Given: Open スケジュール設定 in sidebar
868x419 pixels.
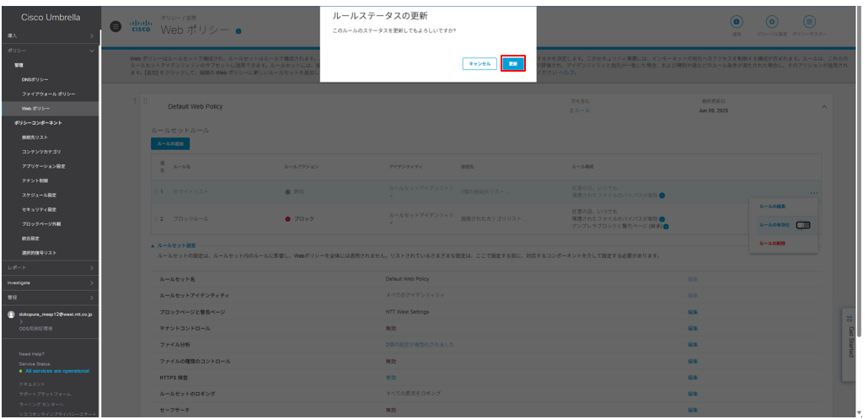Looking at the screenshot, I should [40, 195].
